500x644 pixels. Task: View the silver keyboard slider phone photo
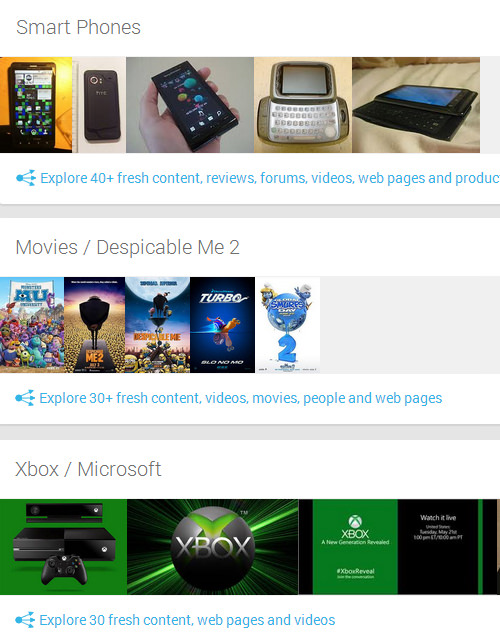click(303, 105)
